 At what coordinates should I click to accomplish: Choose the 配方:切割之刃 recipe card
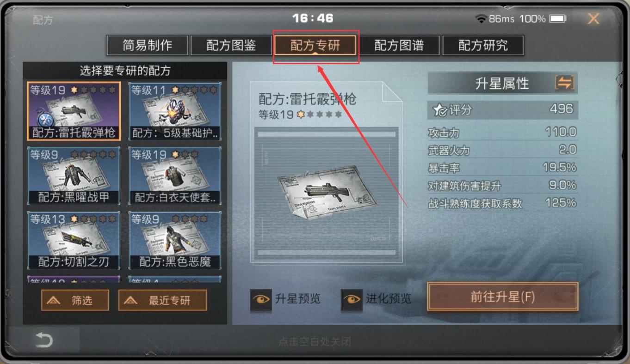click(x=74, y=240)
